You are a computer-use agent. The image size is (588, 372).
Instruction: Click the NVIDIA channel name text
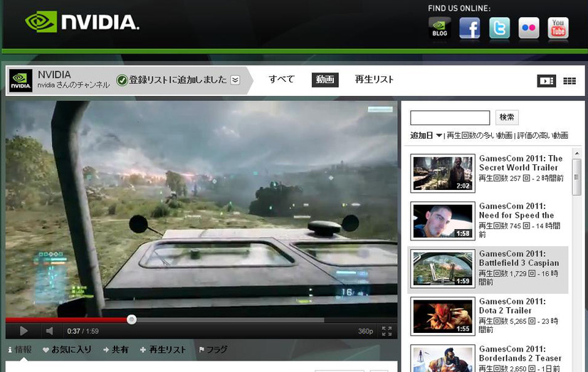pos(54,75)
